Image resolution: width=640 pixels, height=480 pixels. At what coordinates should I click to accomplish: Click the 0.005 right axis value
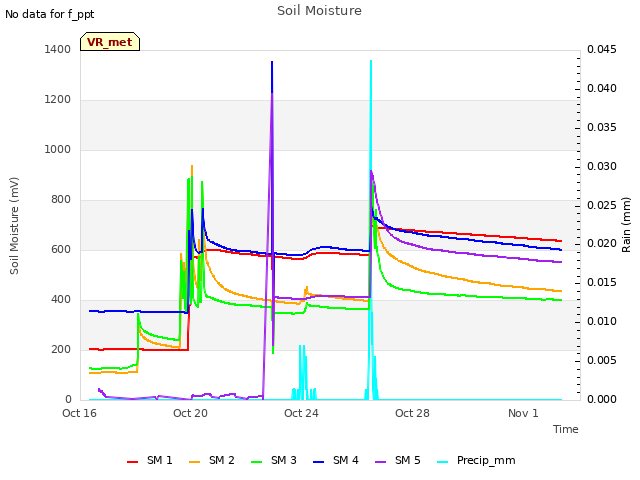pos(602,360)
